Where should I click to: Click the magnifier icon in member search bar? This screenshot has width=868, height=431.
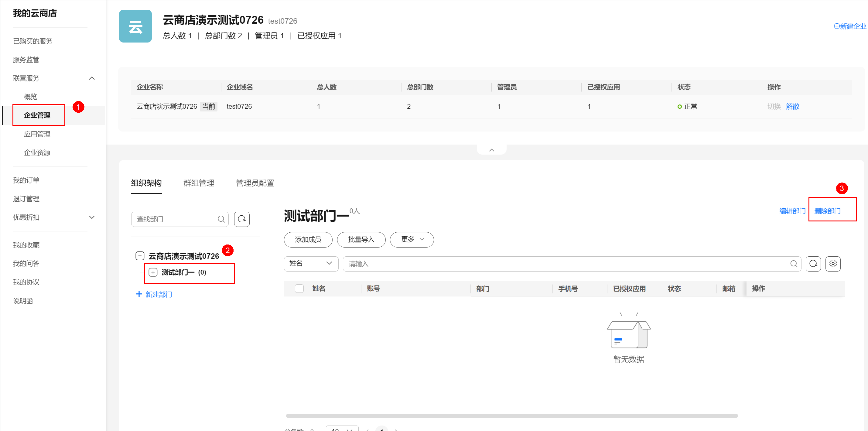pos(794,264)
